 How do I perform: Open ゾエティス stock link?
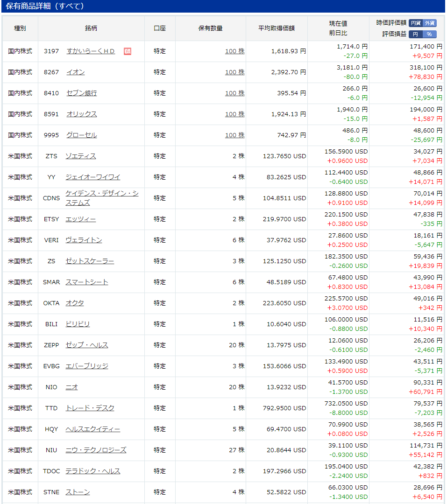click(81, 156)
